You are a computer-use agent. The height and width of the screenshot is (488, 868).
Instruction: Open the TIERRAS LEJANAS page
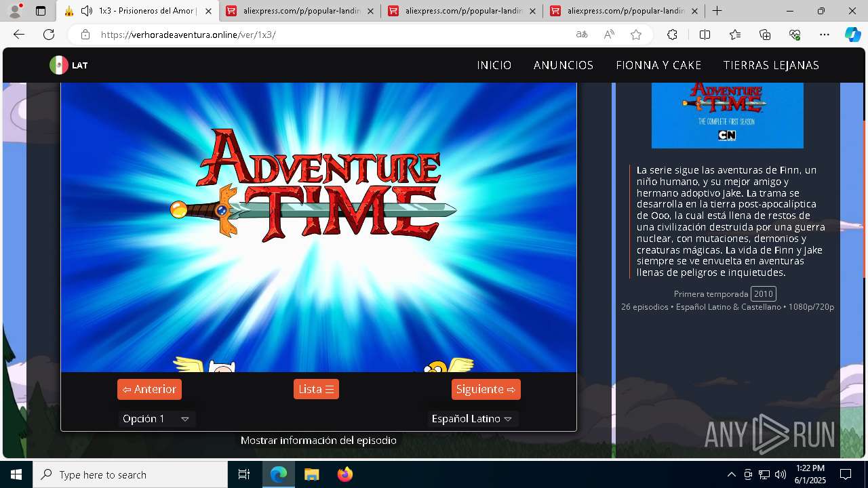point(771,65)
